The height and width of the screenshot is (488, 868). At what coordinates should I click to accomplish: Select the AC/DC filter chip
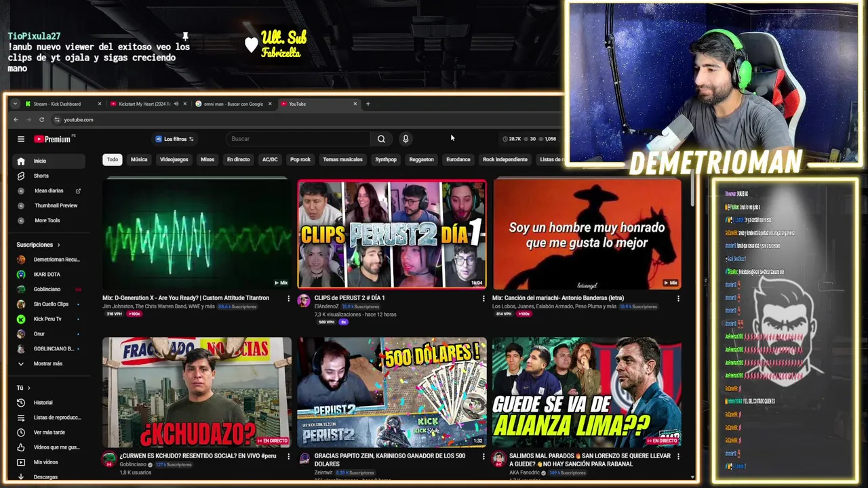point(270,159)
